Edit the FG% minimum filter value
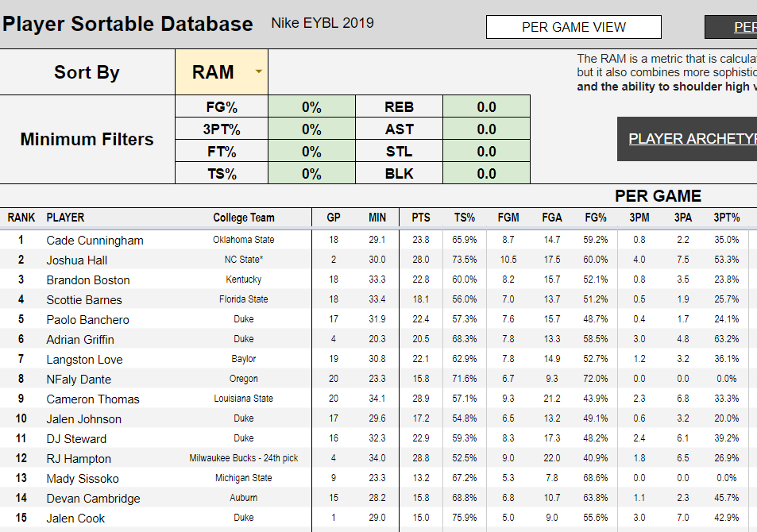The height and width of the screenshot is (532, 757). [311, 107]
